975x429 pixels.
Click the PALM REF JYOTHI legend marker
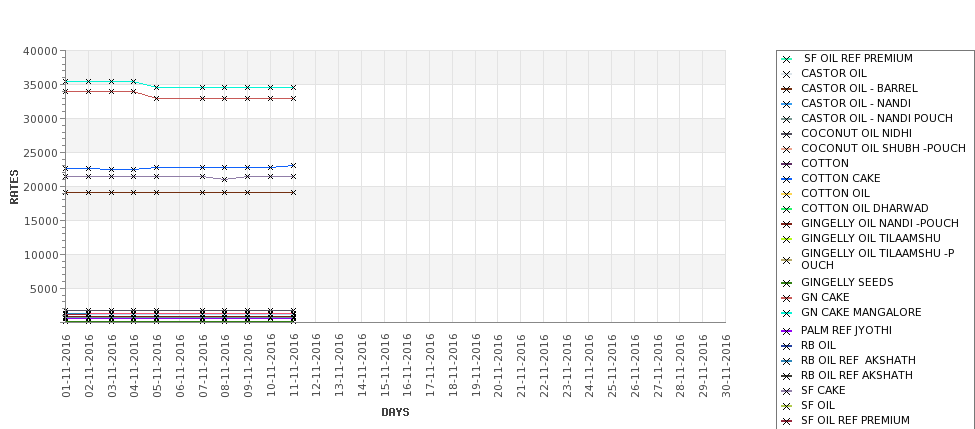tap(787, 331)
